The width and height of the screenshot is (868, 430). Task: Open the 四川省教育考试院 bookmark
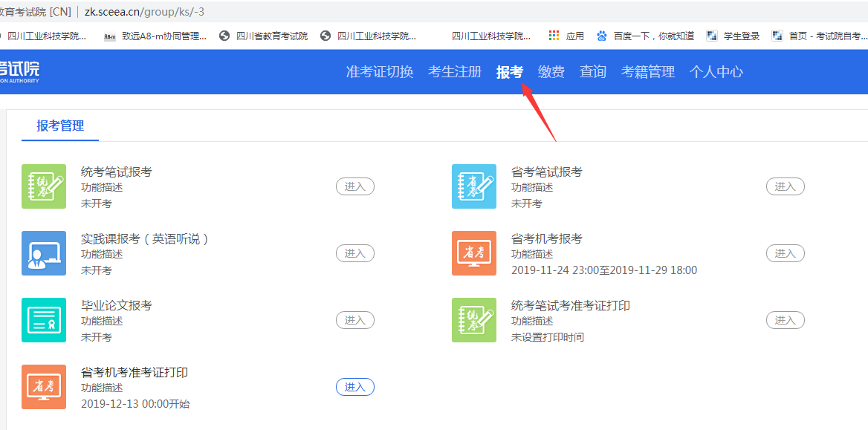(x=264, y=36)
